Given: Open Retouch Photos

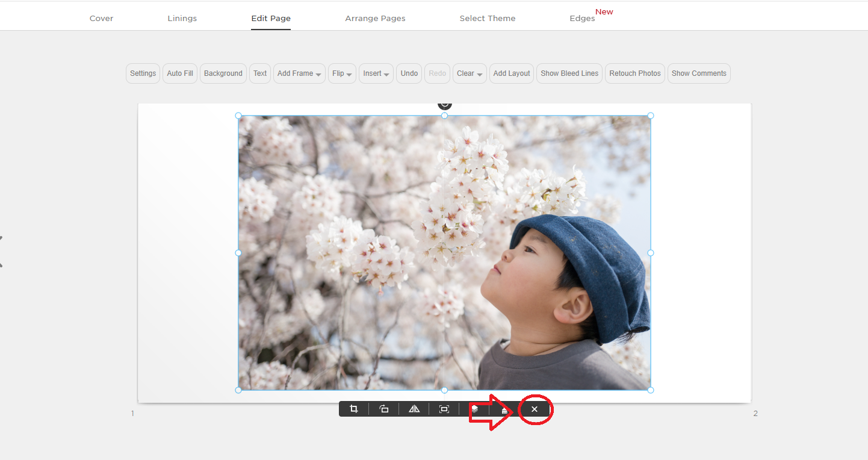Looking at the screenshot, I should pos(635,73).
